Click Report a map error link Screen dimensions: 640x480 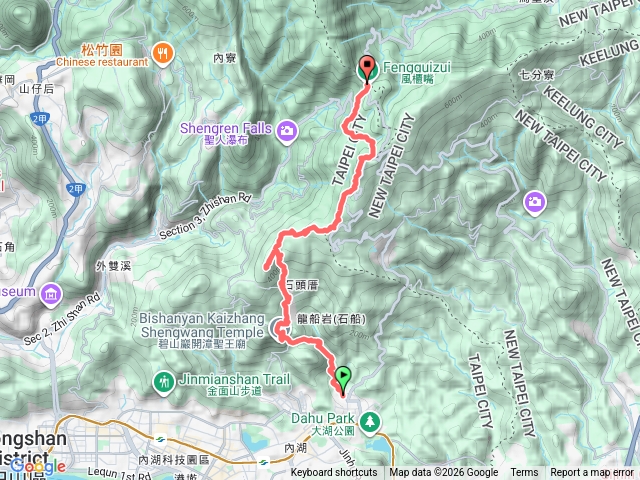tap(591, 473)
